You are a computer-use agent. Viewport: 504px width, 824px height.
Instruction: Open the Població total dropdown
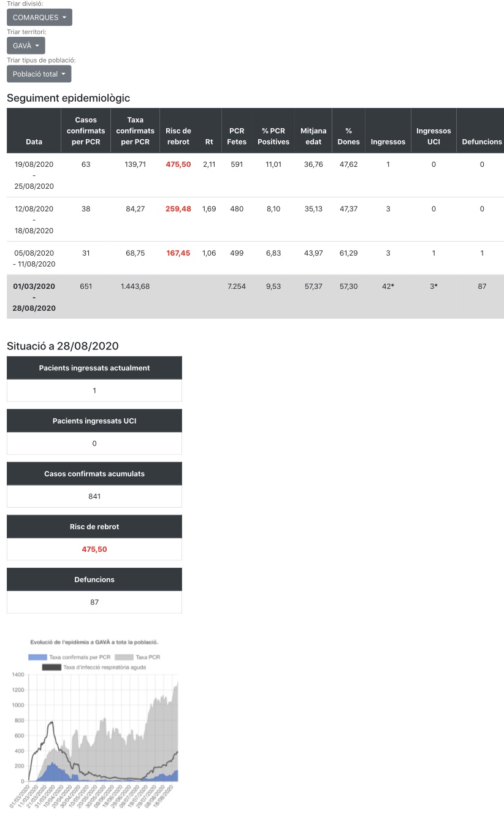[39, 74]
